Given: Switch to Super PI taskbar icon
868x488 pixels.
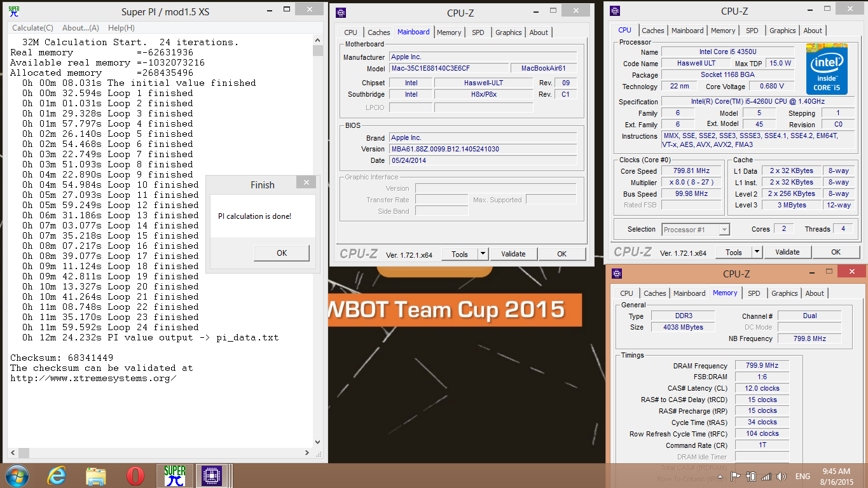Looking at the screenshot, I should [x=174, y=475].
